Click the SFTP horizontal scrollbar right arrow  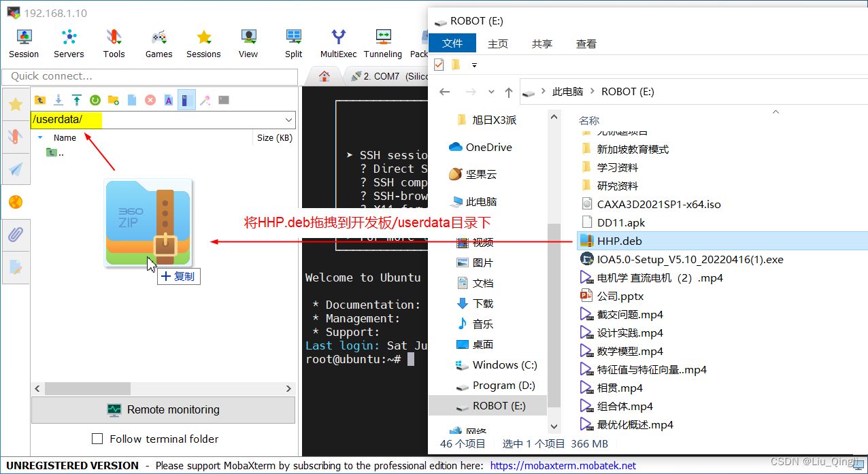(x=288, y=388)
